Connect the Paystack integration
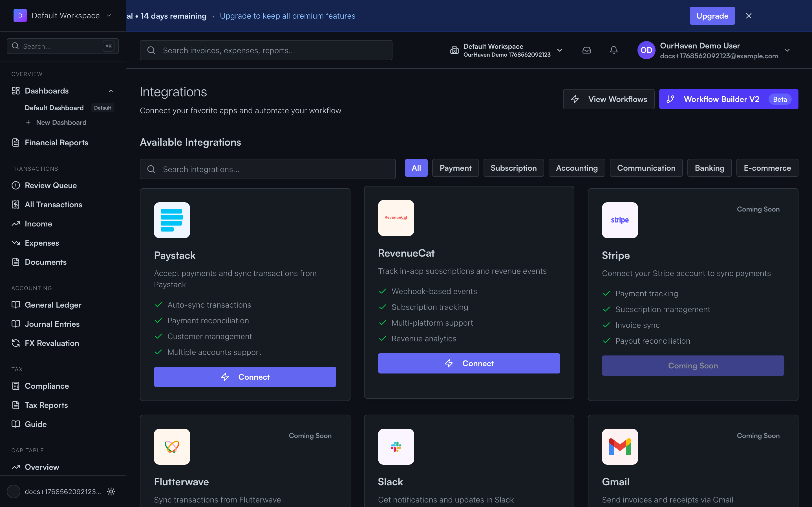Screen dimensions: 812x507 pos(245,377)
